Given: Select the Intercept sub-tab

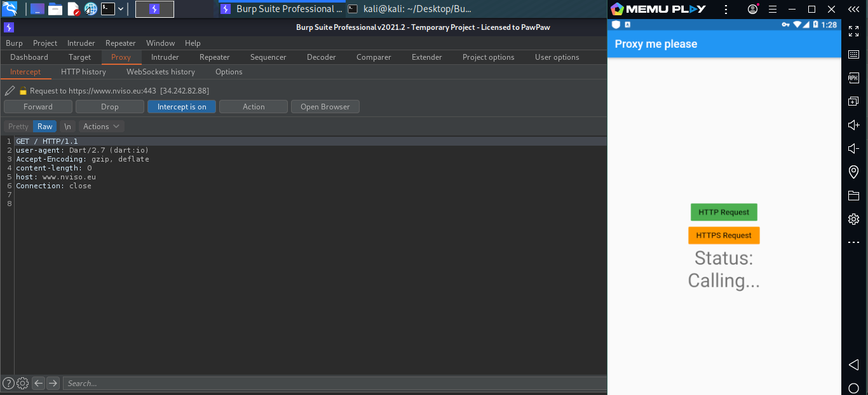Looking at the screenshot, I should [x=25, y=72].
